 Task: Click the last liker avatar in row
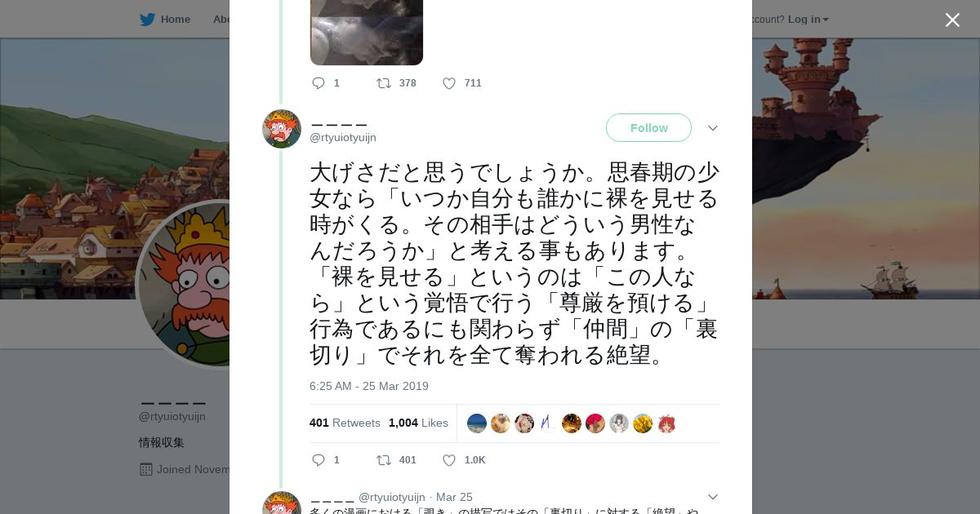click(666, 423)
